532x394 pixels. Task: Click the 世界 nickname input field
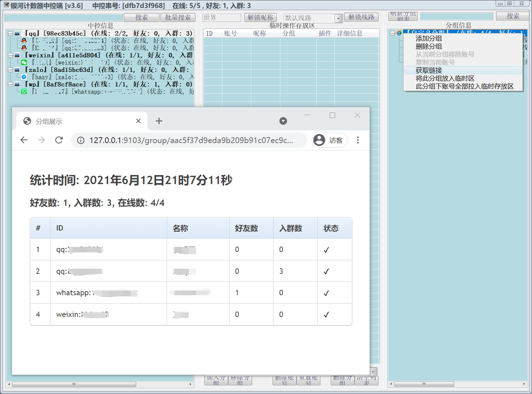[222, 18]
